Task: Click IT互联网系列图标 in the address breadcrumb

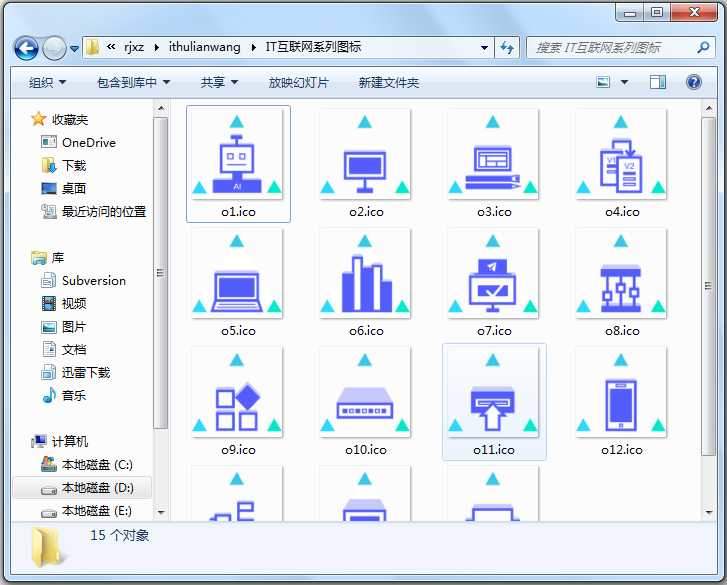Action: click(313, 47)
